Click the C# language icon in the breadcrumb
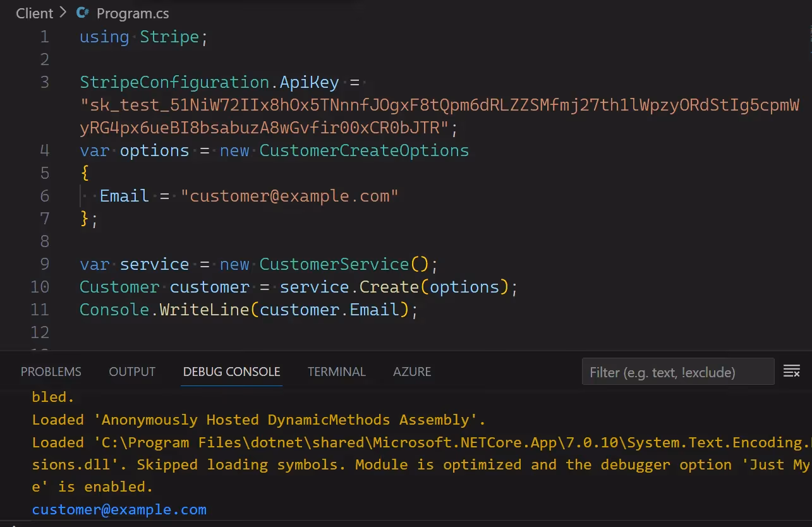The image size is (812, 527). click(x=82, y=13)
